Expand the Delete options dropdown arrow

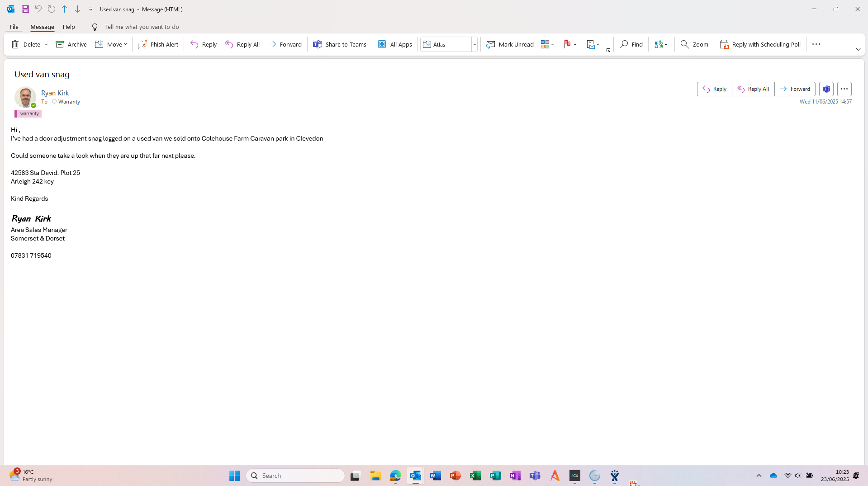(x=46, y=44)
